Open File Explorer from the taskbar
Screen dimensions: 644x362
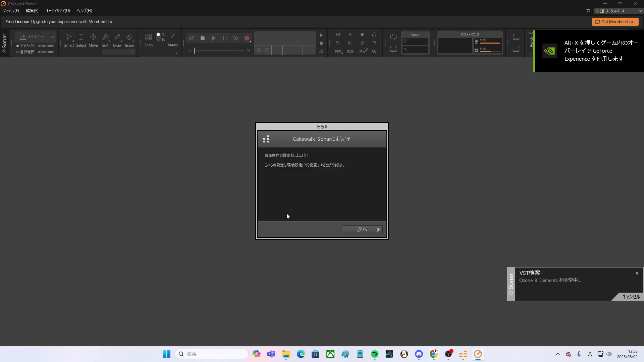pyautogui.click(x=286, y=354)
